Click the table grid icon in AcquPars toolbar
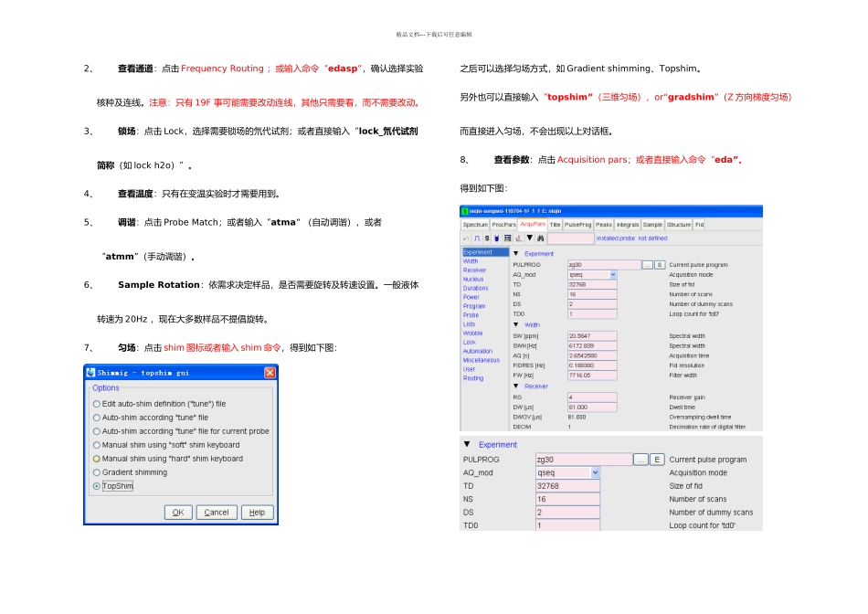868x614 pixels. [507, 238]
